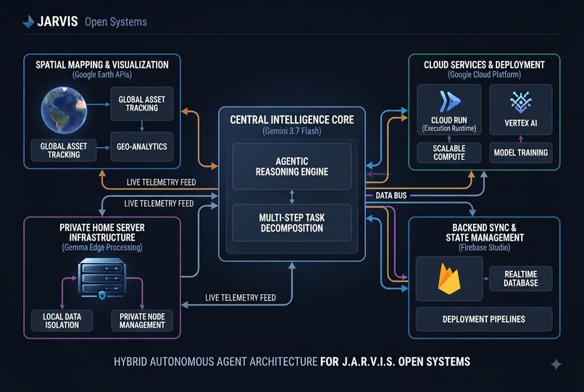Click the Global Asset Tracking box above Geo-Analytics
The image size is (584, 392).
click(142, 104)
